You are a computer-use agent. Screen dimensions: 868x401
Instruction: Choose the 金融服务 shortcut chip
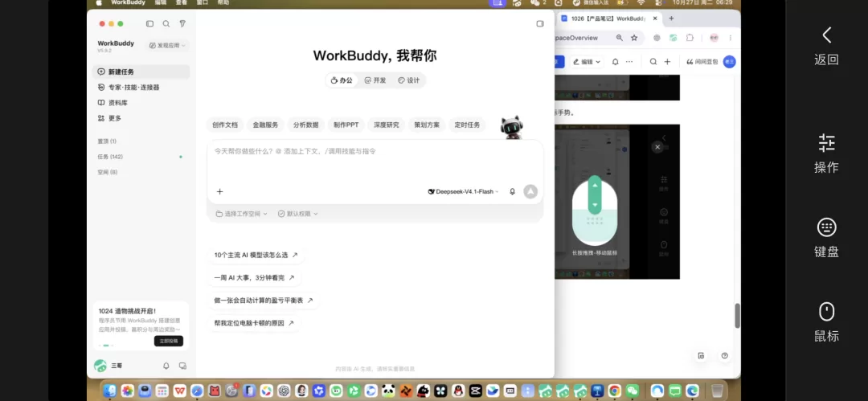click(266, 125)
